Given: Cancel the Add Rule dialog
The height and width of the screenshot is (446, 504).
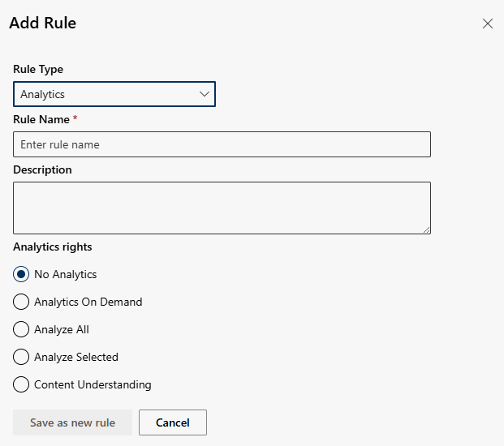Looking at the screenshot, I should coord(173,422).
